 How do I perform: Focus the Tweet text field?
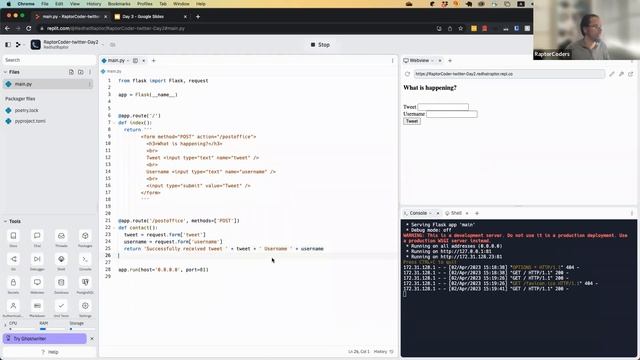[x=443, y=107]
